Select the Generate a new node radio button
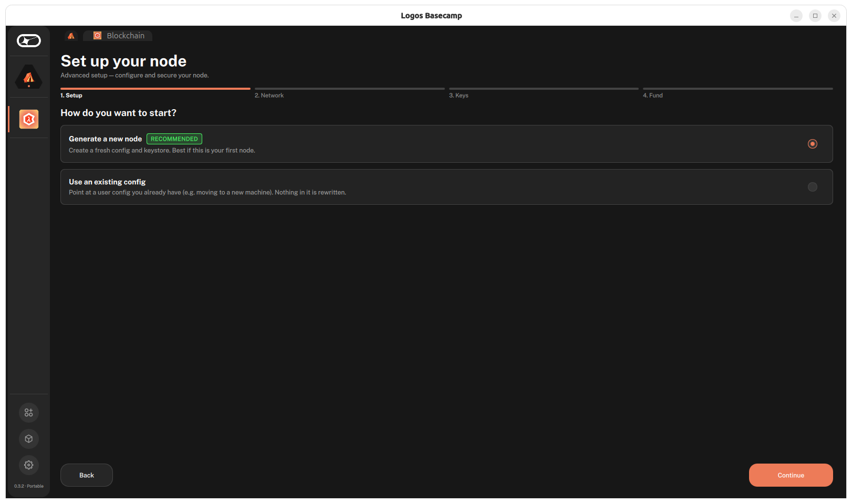The width and height of the screenshot is (852, 504). click(x=813, y=144)
